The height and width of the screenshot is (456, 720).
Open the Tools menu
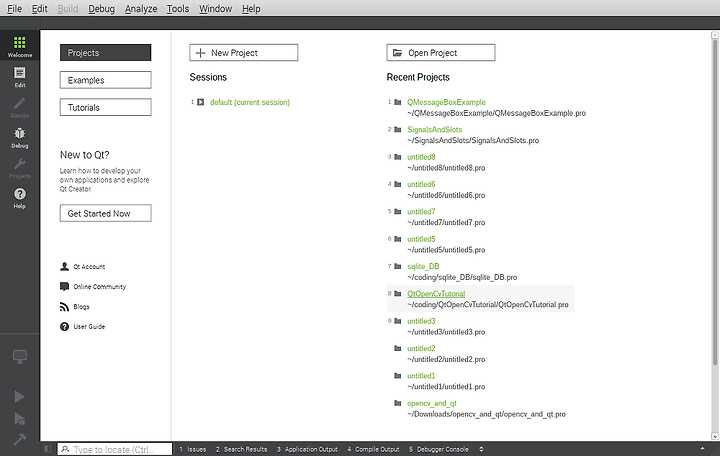point(178,9)
